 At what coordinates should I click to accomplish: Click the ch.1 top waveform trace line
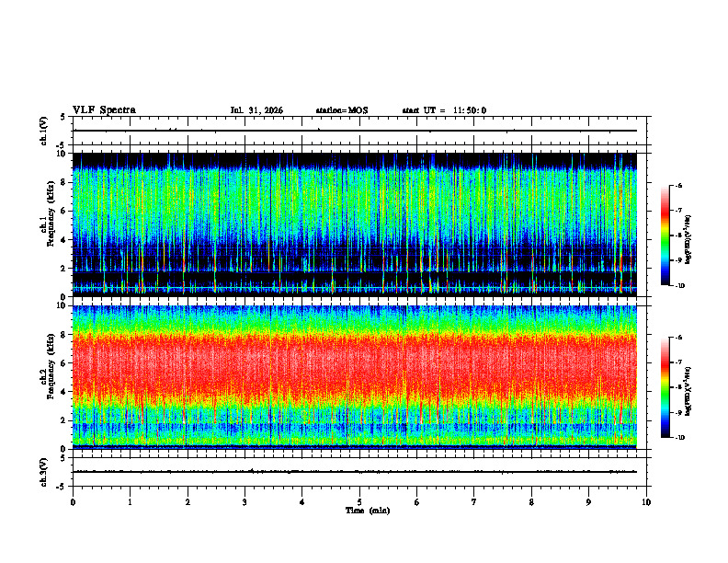(x=355, y=131)
